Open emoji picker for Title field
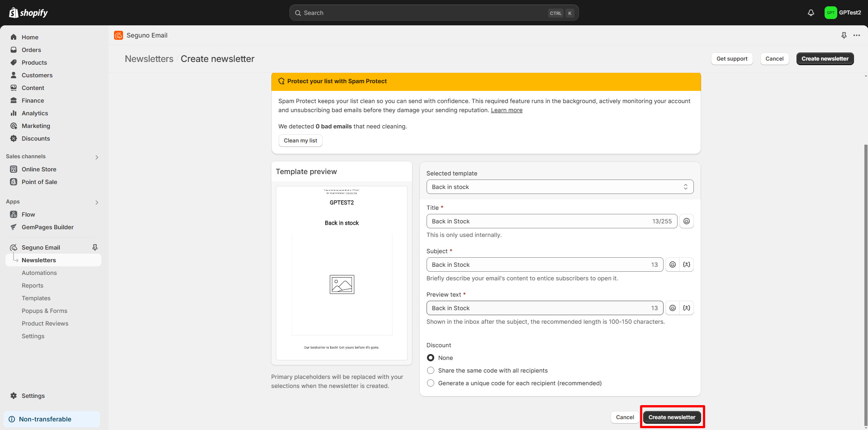 [686, 221]
